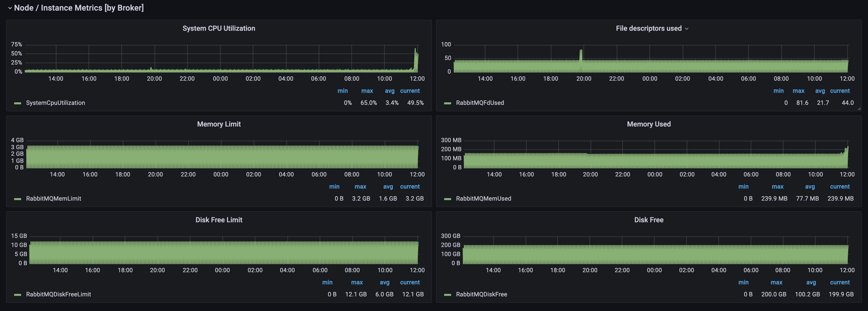The height and width of the screenshot is (311, 868).
Task: Open the Memory Used panel title menu
Action: 649,124
